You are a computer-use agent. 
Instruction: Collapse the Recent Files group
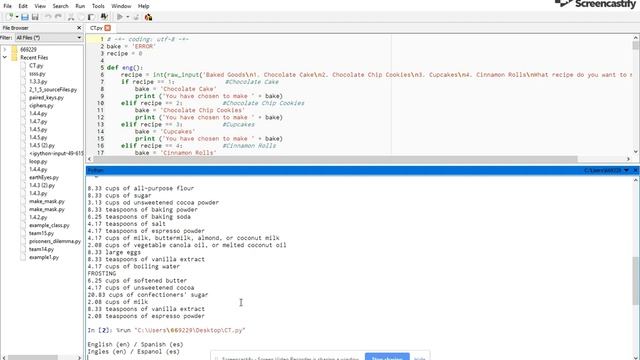point(5,58)
